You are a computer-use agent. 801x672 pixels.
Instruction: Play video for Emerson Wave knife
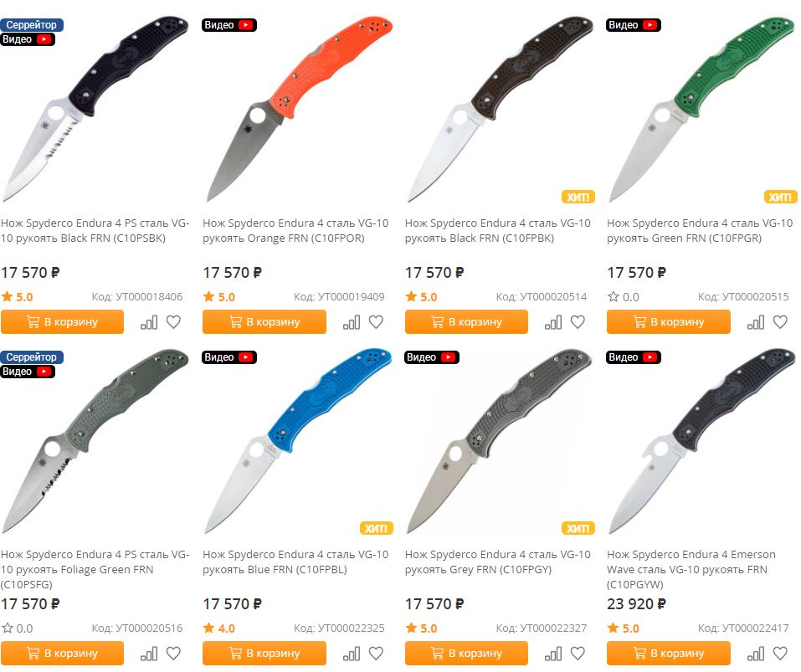(x=634, y=357)
